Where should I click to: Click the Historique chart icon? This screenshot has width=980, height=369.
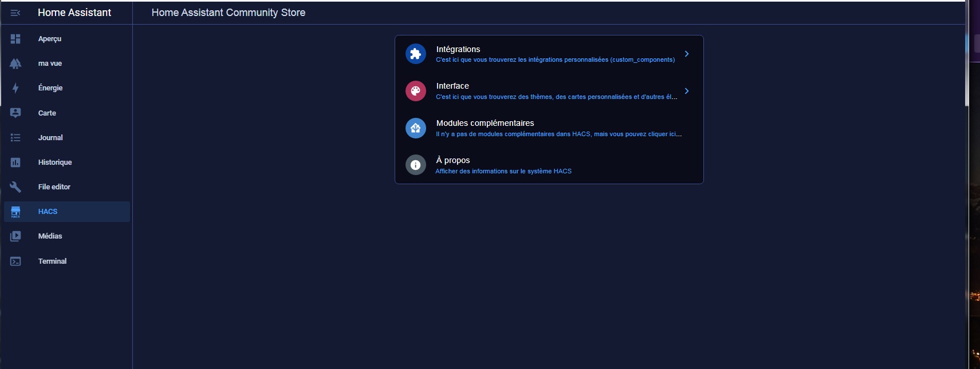[15, 162]
